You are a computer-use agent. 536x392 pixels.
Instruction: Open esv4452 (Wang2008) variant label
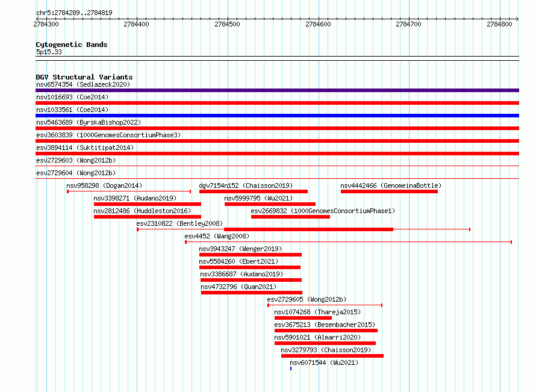(x=217, y=236)
